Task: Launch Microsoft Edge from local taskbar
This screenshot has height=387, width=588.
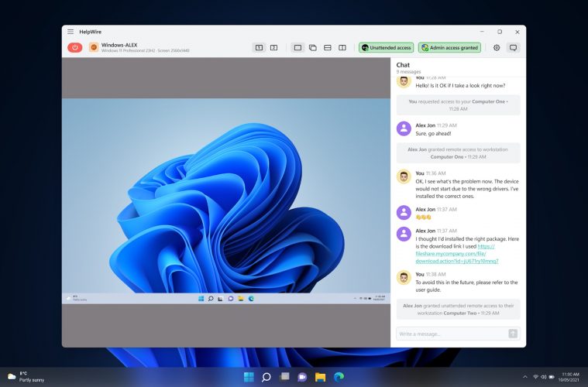Action: point(339,377)
